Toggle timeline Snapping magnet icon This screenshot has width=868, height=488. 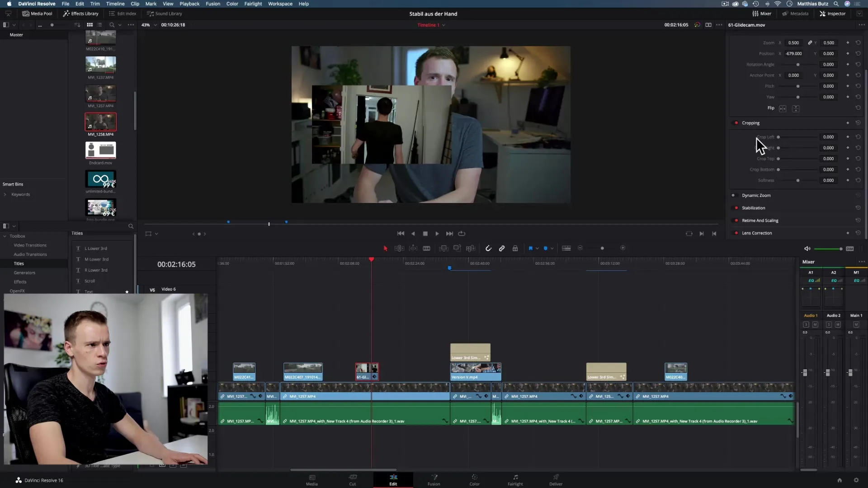(488, 248)
